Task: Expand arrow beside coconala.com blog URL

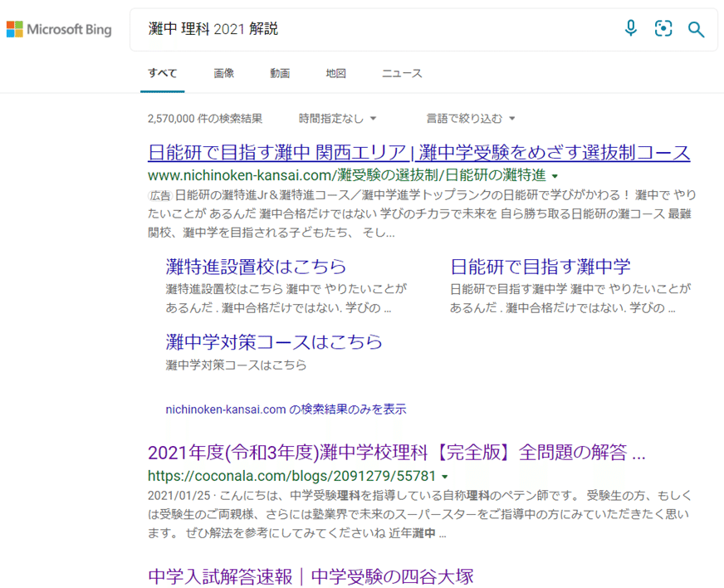Action: click(x=445, y=477)
